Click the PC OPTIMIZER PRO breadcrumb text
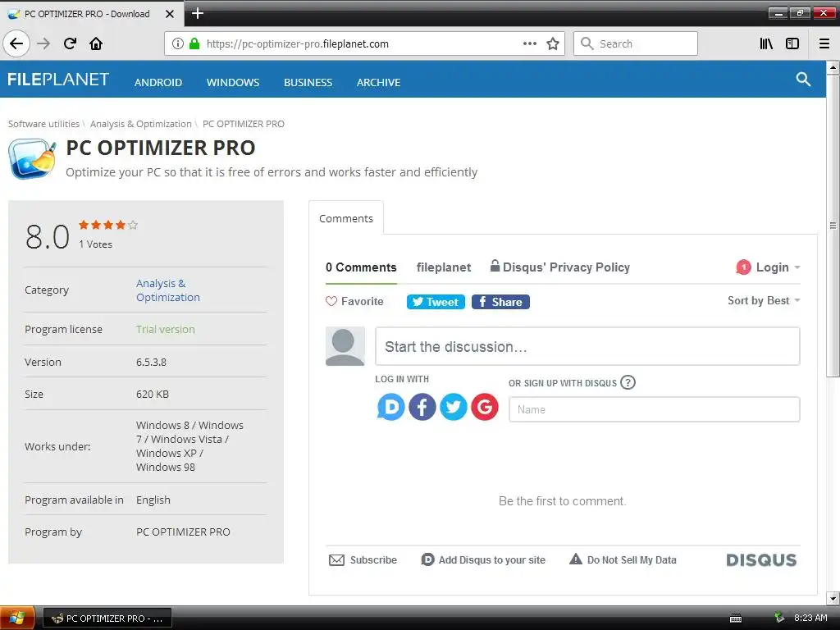Image resolution: width=840 pixels, height=630 pixels. 243,124
